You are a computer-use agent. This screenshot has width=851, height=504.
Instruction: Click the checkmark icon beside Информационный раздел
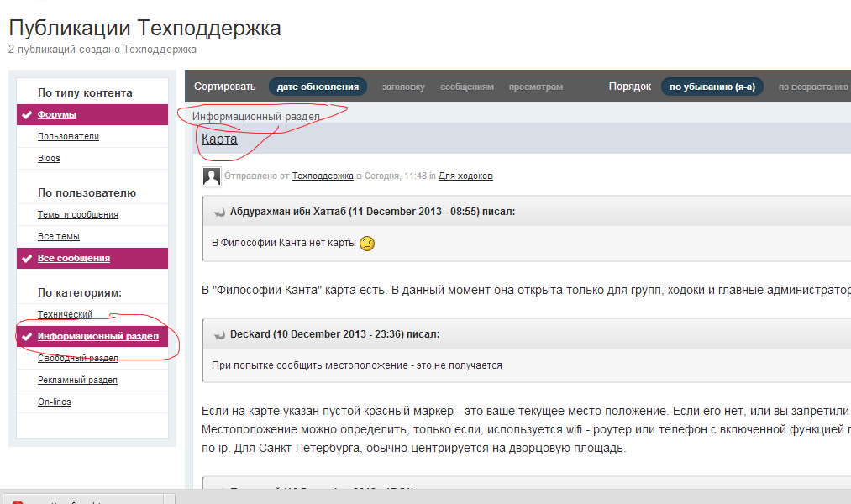27,337
